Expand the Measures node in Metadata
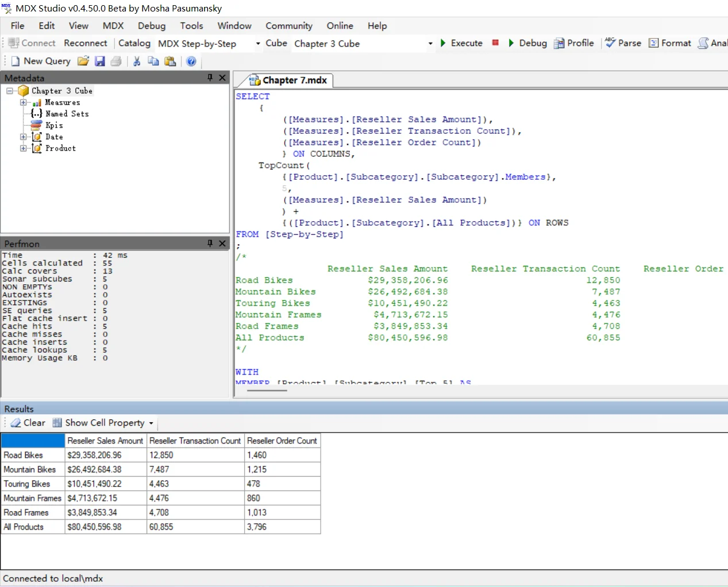This screenshot has height=587, width=728. point(24,102)
